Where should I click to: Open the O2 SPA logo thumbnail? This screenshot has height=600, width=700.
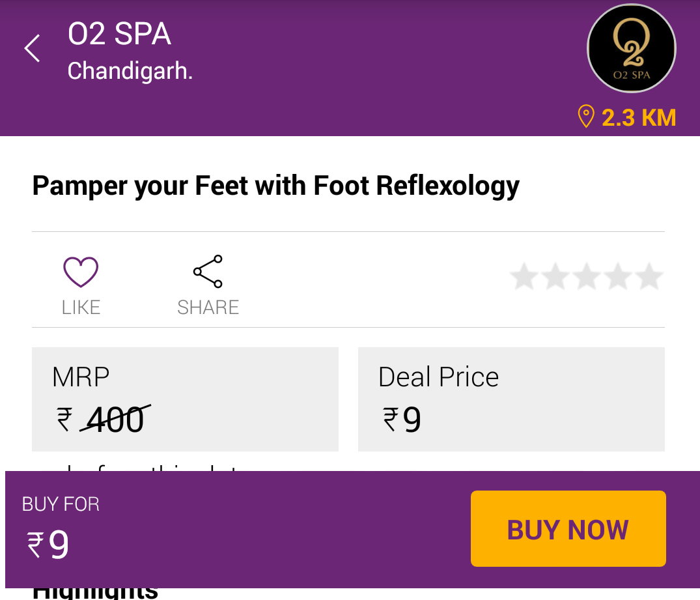pos(631,48)
